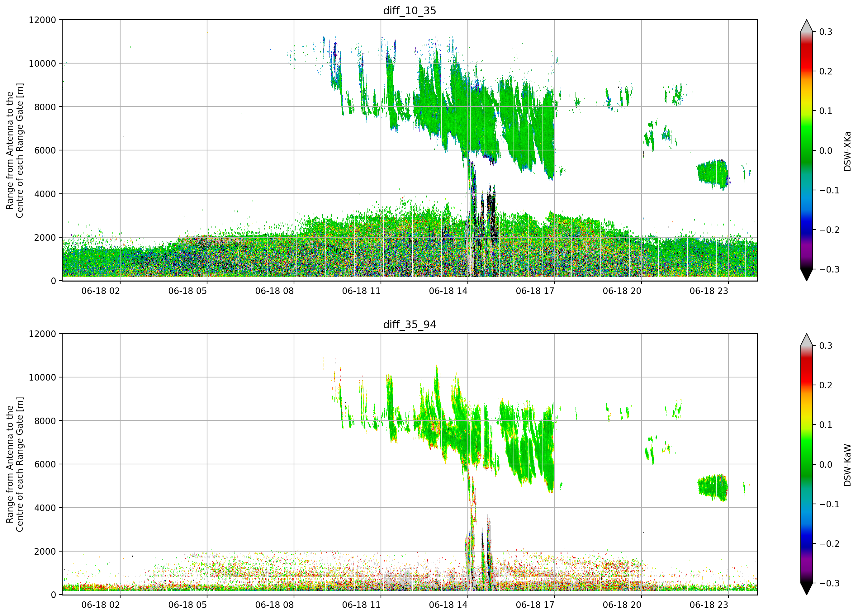Click the 0.1 tick on the DSW-XKa colorbar
Viewport: 858px width, 616px height.
(826, 111)
